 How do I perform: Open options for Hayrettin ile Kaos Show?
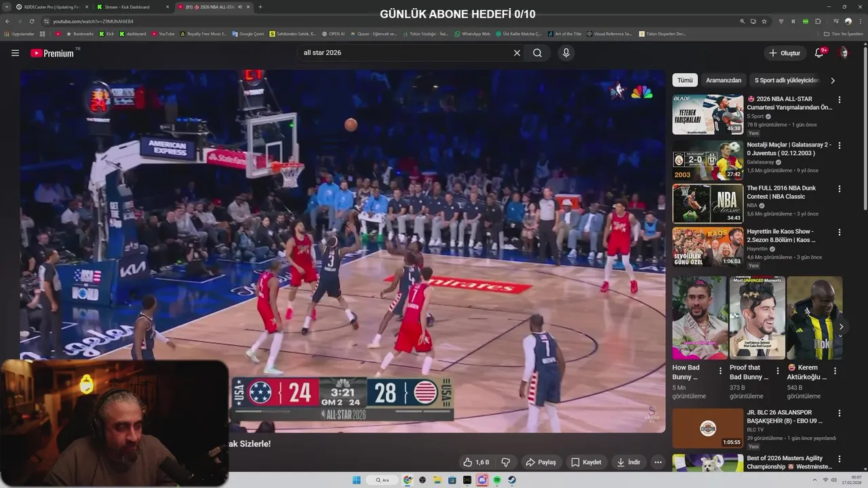840,232
